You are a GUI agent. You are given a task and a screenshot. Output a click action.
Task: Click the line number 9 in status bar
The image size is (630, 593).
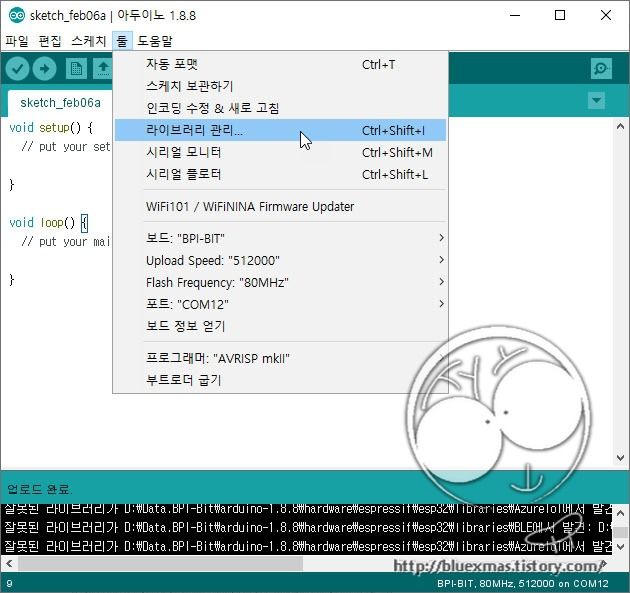pos(9,584)
